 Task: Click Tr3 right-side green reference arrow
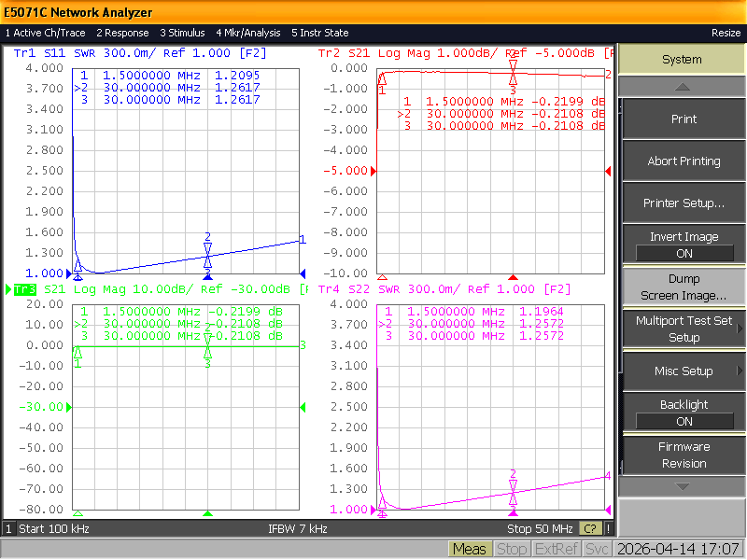click(x=303, y=407)
